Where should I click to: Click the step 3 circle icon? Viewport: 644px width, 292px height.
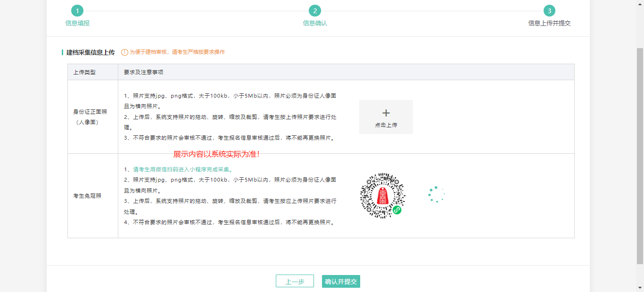coord(549,11)
